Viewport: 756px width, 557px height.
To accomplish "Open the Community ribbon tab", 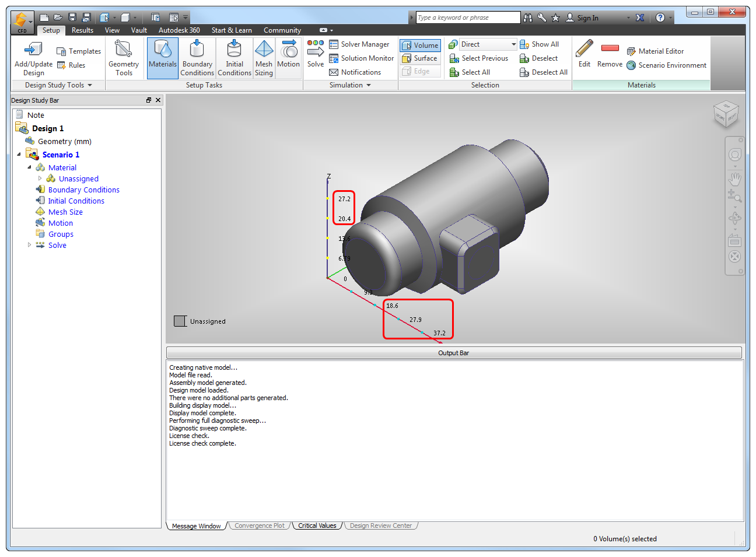I will tap(282, 30).
